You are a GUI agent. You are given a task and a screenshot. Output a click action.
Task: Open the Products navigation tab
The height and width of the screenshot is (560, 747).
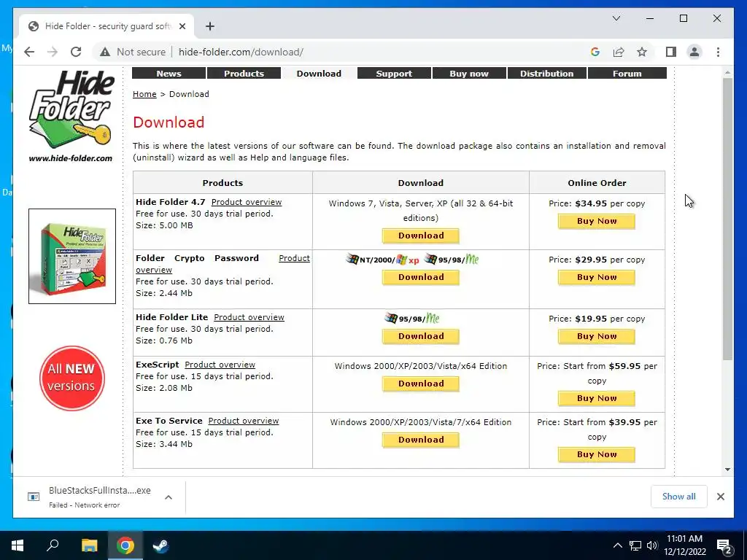244,74
